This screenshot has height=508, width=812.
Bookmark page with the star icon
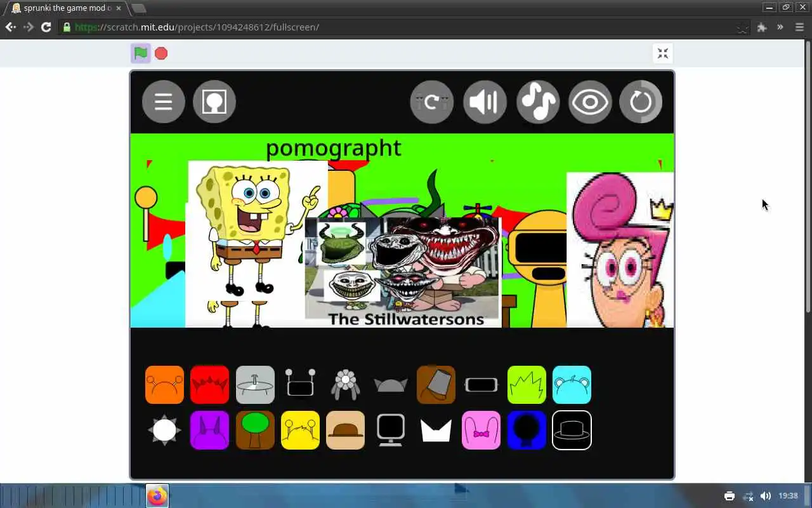(x=742, y=27)
